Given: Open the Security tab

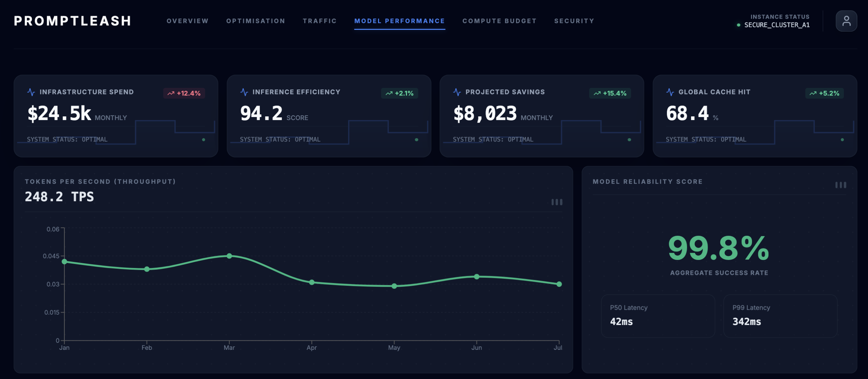Looking at the screenshot, I should point(574,21).
